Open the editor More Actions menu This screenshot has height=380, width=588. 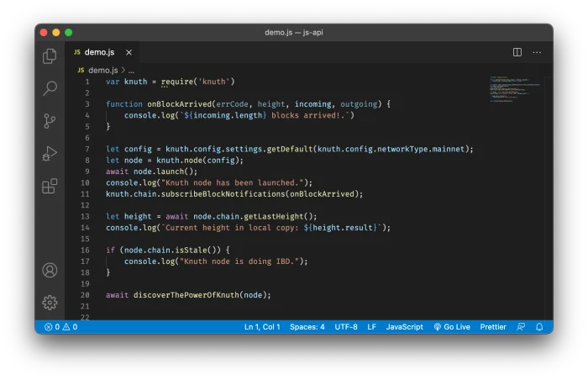[537, 52]
